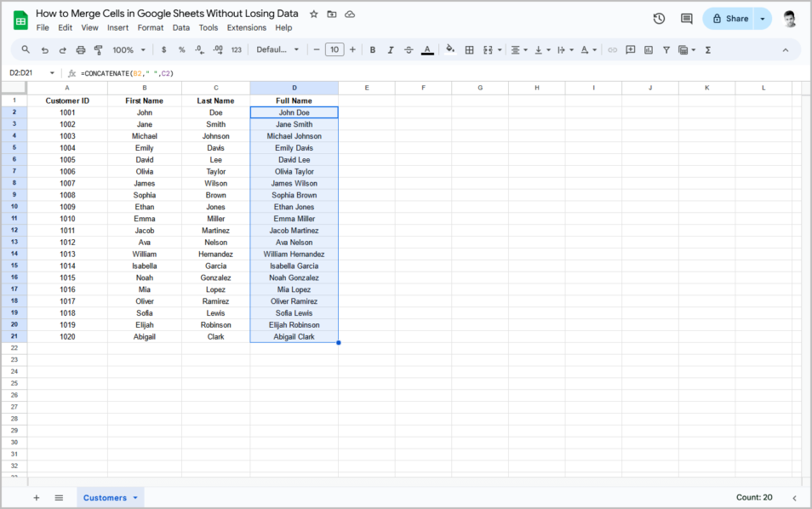This screenshot has height=509, width=812.
Task: Apply borders to selected cells
Action: pyautogui.click(x=469, y=49)
